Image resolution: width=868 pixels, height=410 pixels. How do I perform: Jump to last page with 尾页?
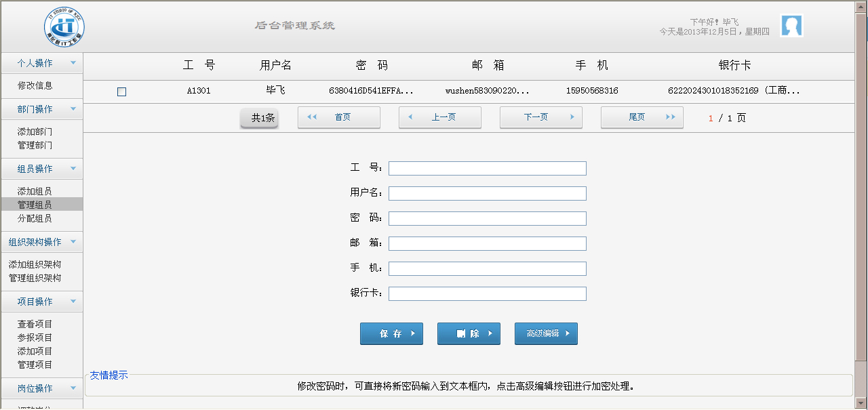(642, 117)
